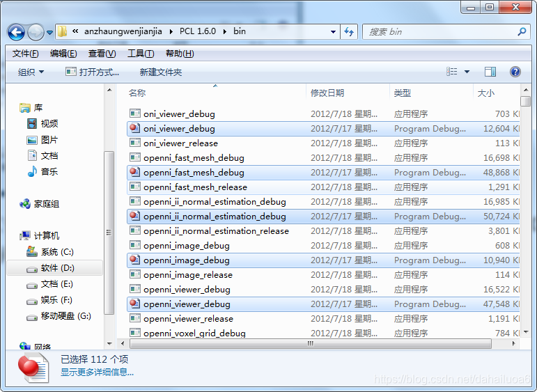Click the oni_viewer_debug application file icon
Image resolution: width=537 pixels, height=392 pixels.
135,113
